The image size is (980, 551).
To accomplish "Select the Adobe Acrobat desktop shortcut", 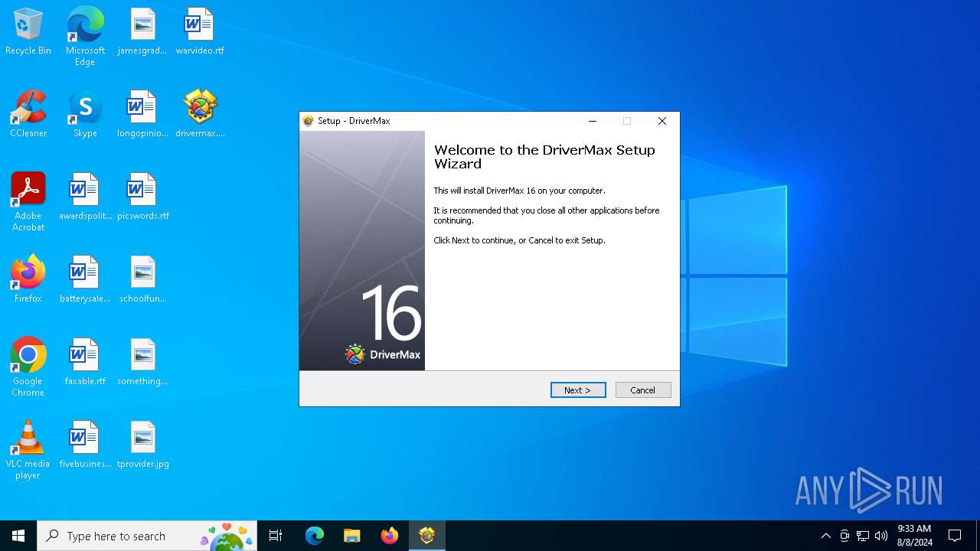I will pos(28,202).
